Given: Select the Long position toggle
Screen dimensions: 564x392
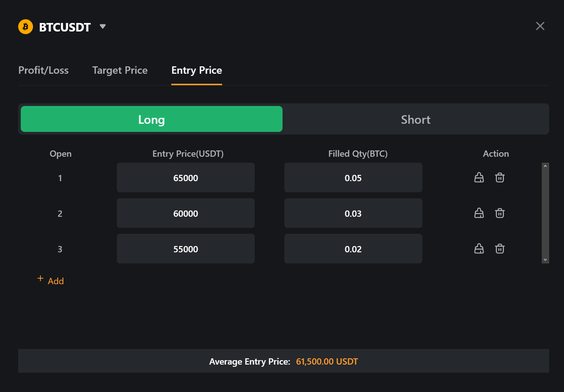Looking at the screenshot, I should (x=151, y=119).
